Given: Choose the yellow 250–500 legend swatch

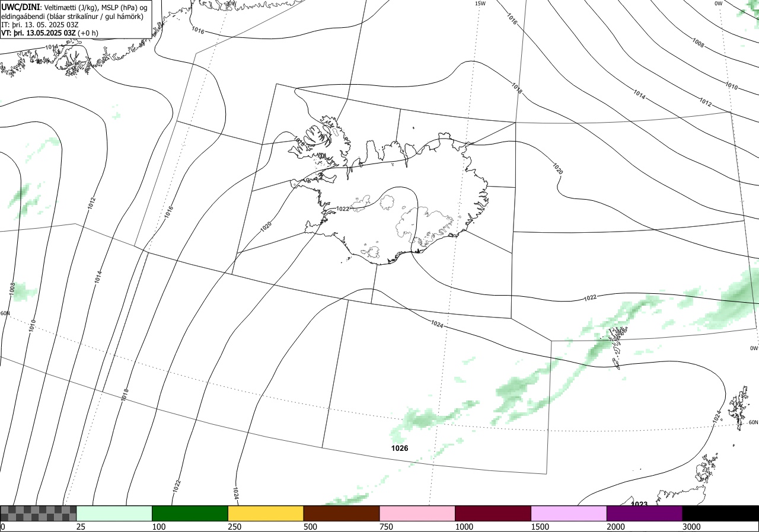Looking at the screenshot, I should [x=266, y=513].
